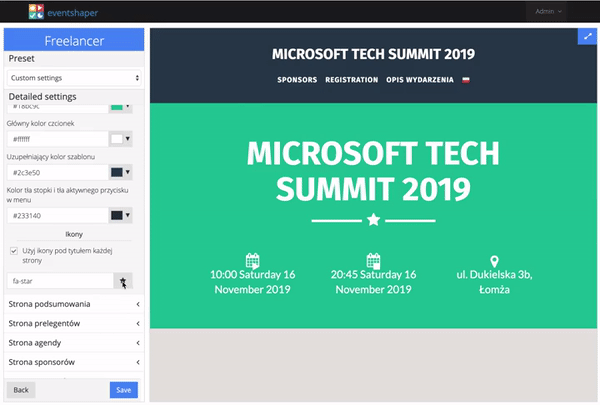Expand the Strona sponsorów section
600x405 pixels.
click(x=74, y=362)
